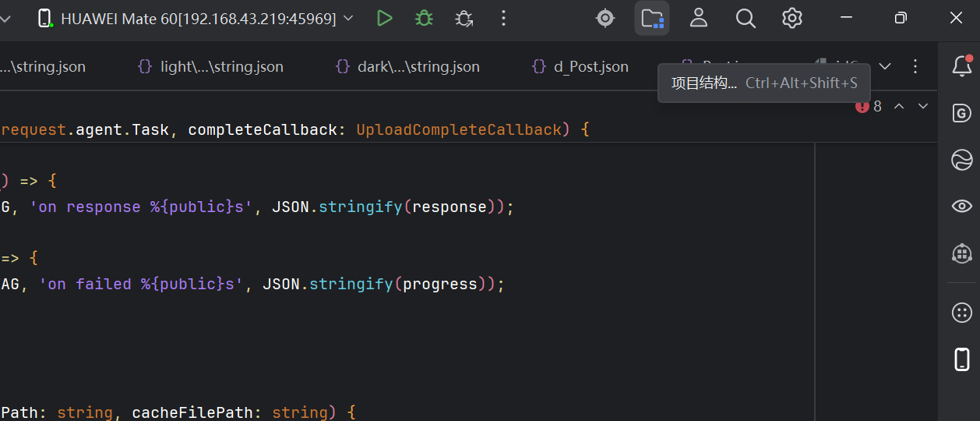Viewport: 980px width, 421px height.
Task: Click the attach debugger to process icon
Action: 464,18
